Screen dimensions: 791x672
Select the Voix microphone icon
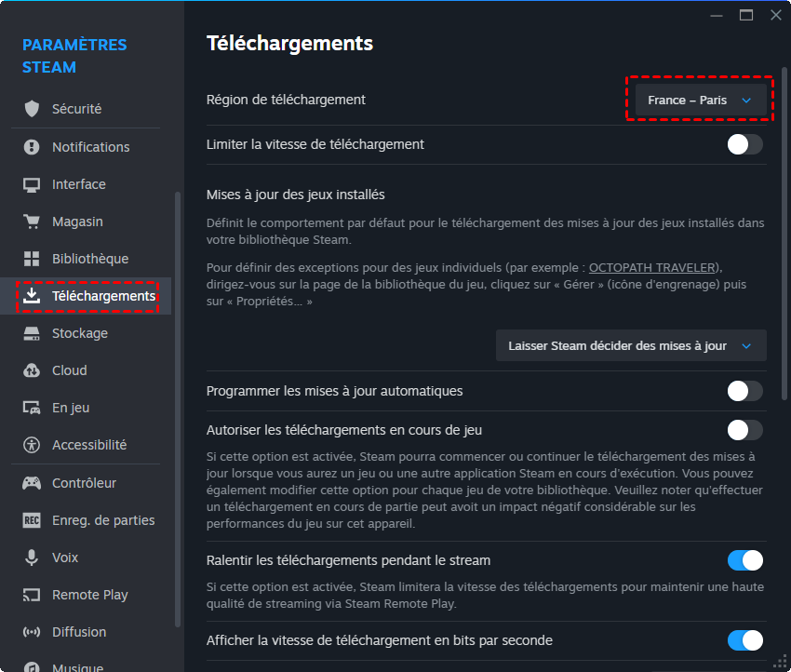coord(33,558)
